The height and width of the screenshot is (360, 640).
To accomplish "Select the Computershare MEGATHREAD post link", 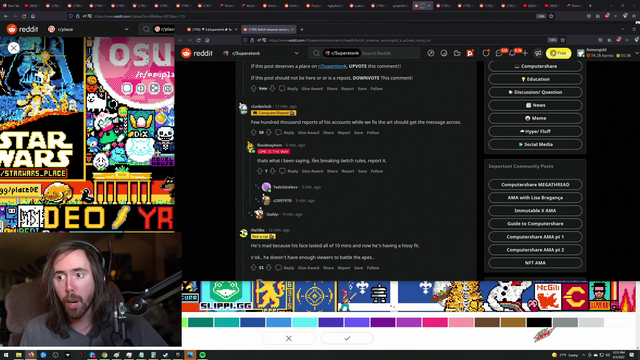I will (535, 184).
